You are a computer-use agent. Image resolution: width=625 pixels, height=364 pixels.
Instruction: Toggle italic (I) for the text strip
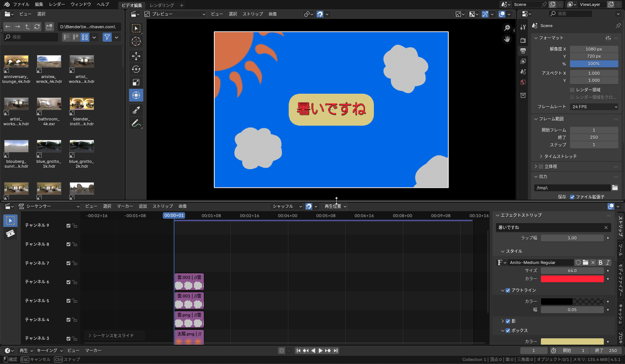click(x=608, y=262)
